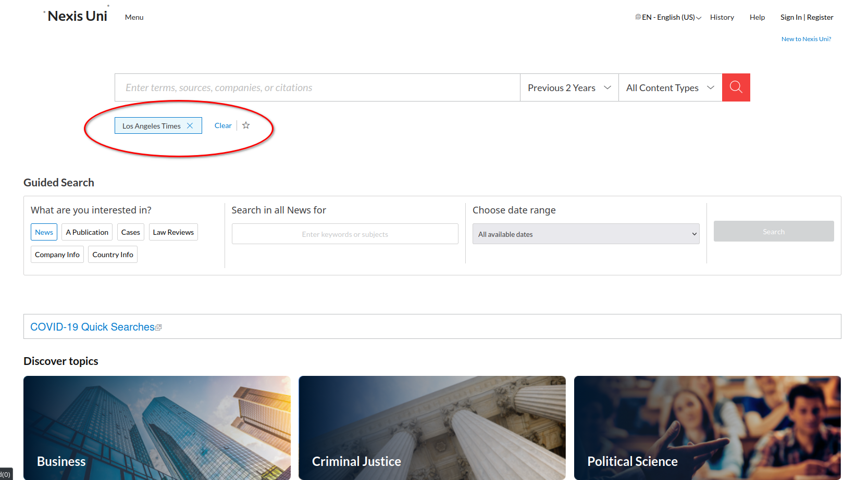Image resolution: width=868 pixels, height=480 pixels.
Task: Select the Cases interest option
Action: click(130, 232)
